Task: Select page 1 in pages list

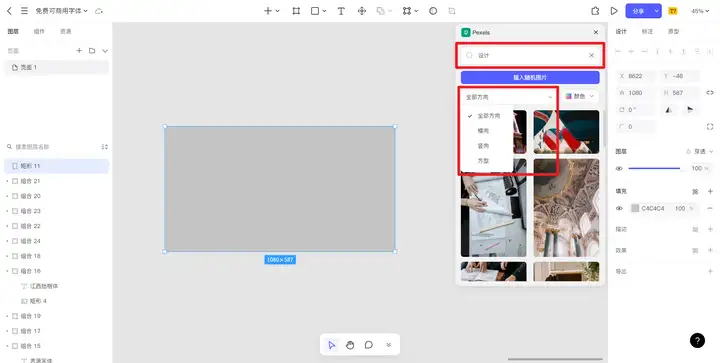Action: [x=56, y=67]
